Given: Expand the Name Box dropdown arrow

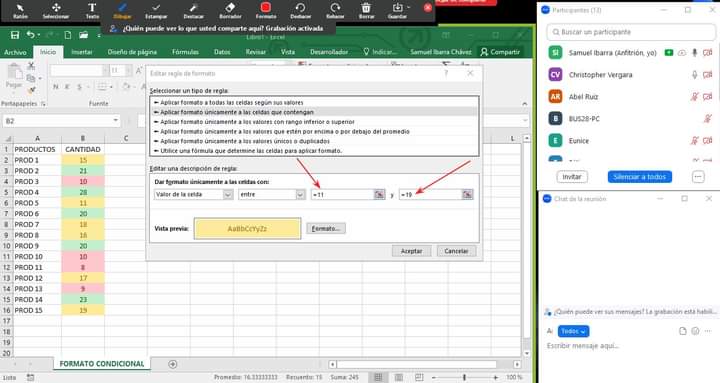Looking at the screenshot, I should 115,120.
